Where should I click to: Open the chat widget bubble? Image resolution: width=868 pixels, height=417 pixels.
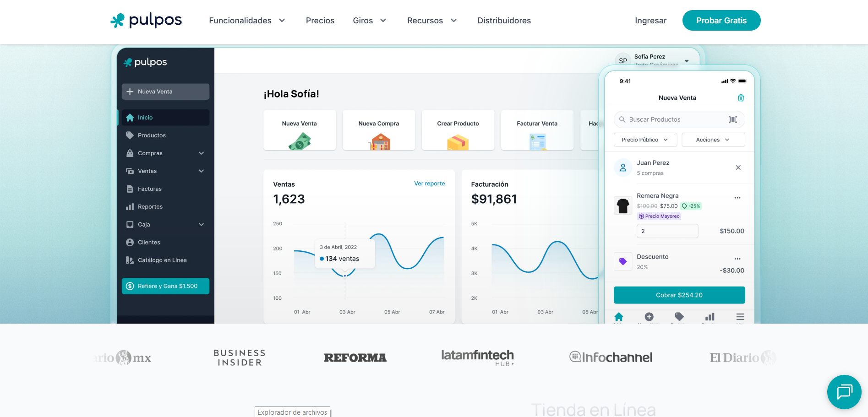(844, 392)
